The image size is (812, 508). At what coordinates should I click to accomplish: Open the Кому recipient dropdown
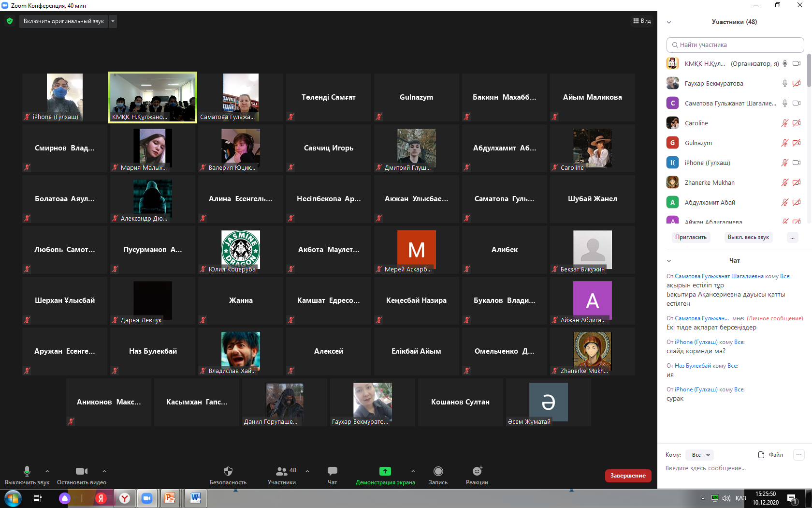[x=700, y=455]
